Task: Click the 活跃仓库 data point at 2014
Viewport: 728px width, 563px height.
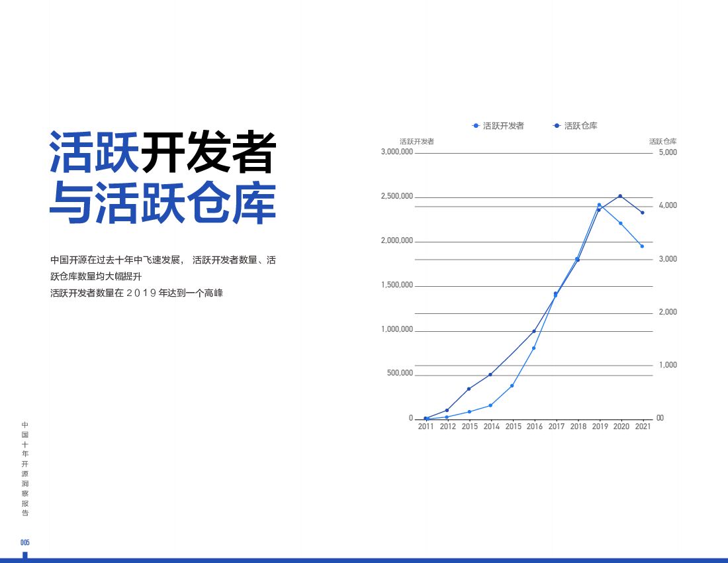Action: point(490,374)
